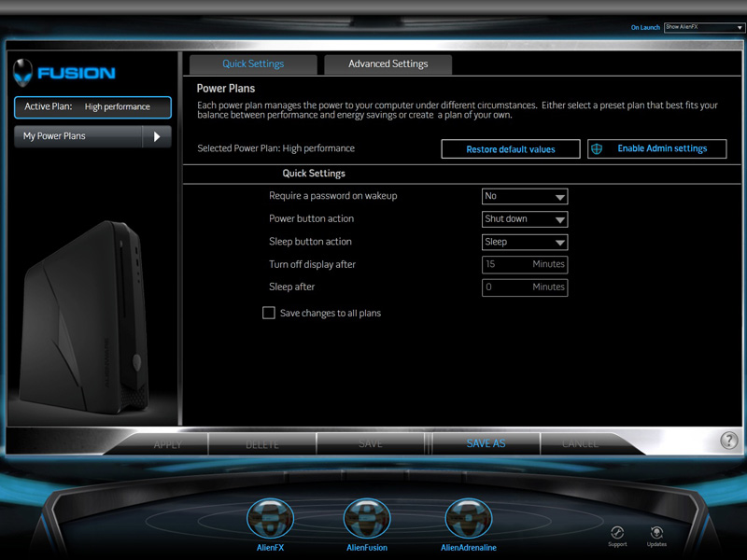Check for Updates via the Updates icon
The width and height of the screenshot is (747, 560).
[656, 533]
